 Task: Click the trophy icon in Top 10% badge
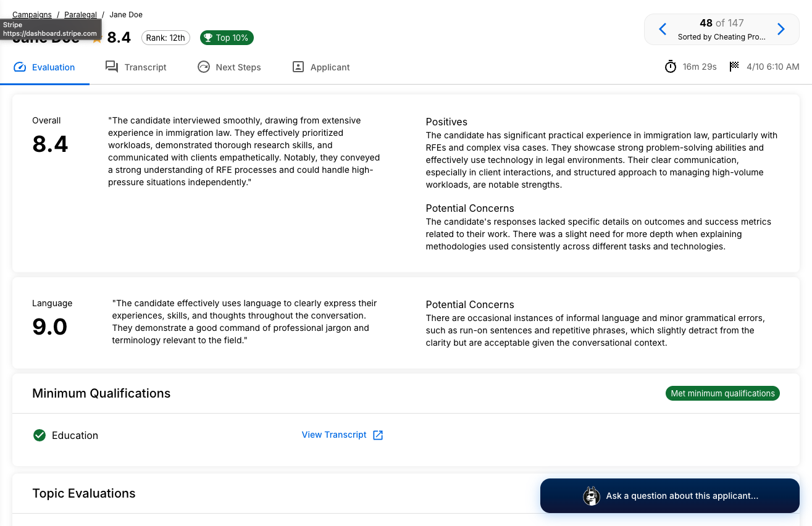[x=208, y=38]
